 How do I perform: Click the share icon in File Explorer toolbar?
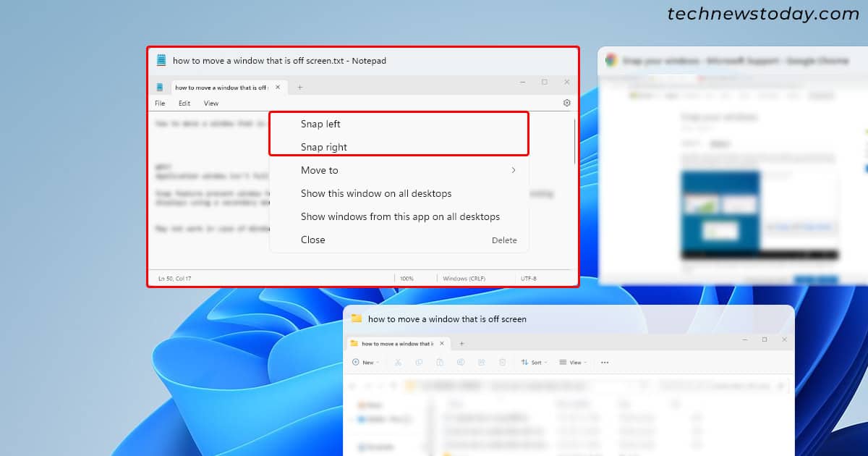pyautogui.click(x=481, y=362)
